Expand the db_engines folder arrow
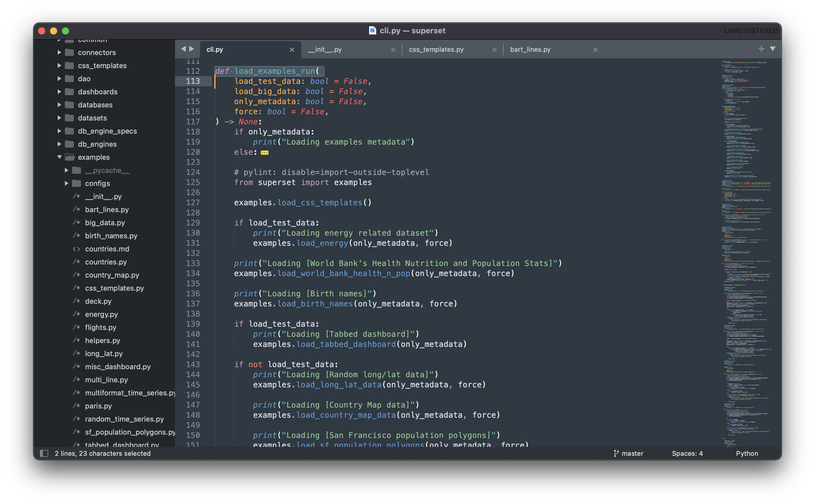Screen dimensions: 815x504 [x=59, y=144]
